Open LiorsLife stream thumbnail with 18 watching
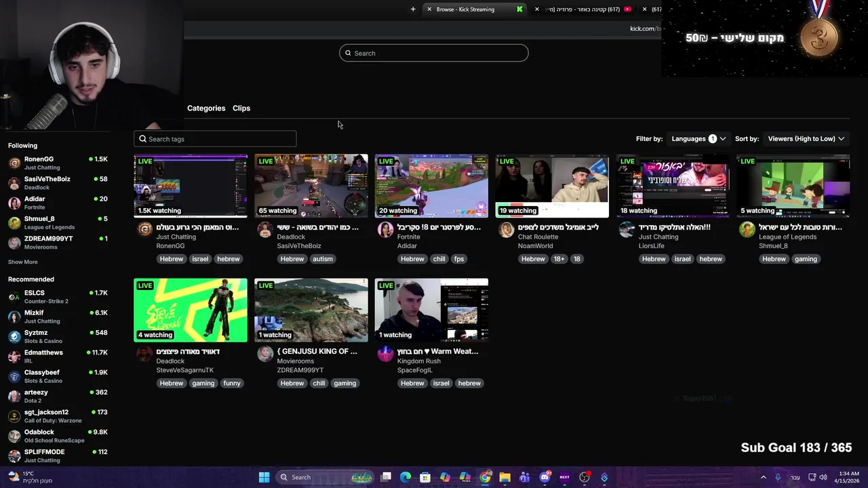The height and width of the screenshot is (488, 868). (673, 186)
